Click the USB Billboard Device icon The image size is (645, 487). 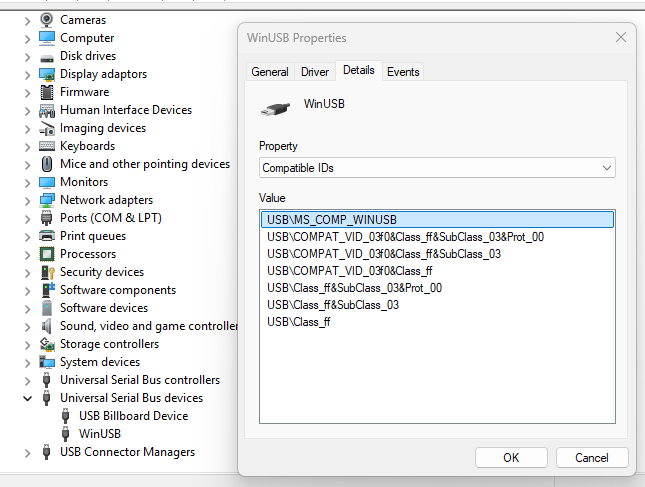(65, 416)
